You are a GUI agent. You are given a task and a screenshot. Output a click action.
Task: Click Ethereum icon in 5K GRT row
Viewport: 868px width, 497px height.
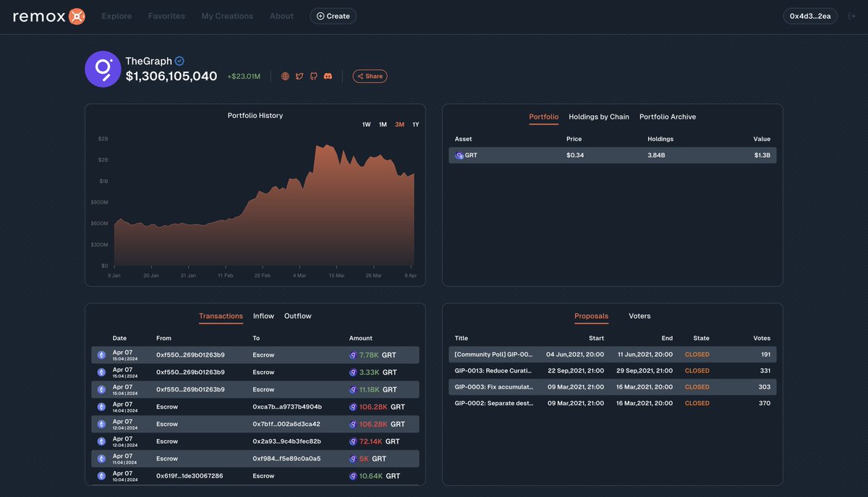coord(101,459)
